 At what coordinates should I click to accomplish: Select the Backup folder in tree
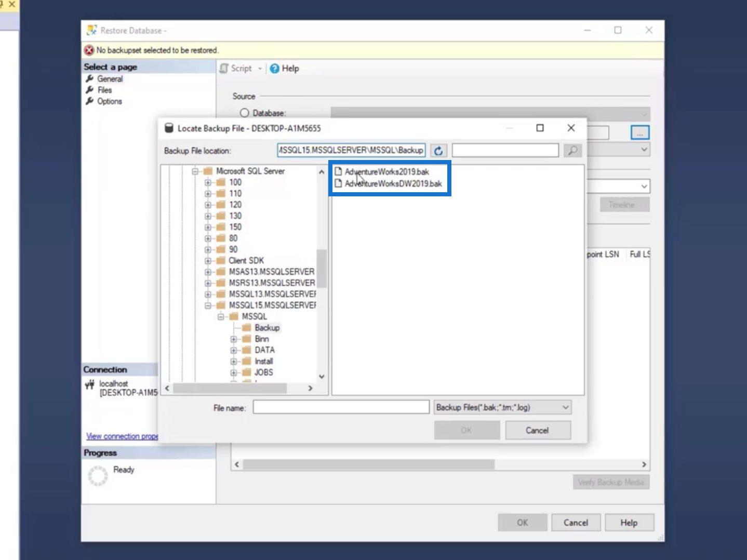(266, 328)
